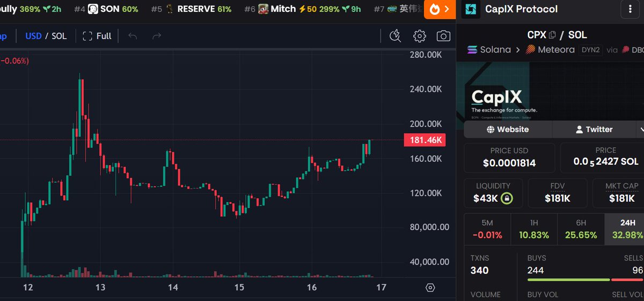The height and width of the screenshot is (301, 644).
Task: Click the TXNS 340 value
Action: 479,270
